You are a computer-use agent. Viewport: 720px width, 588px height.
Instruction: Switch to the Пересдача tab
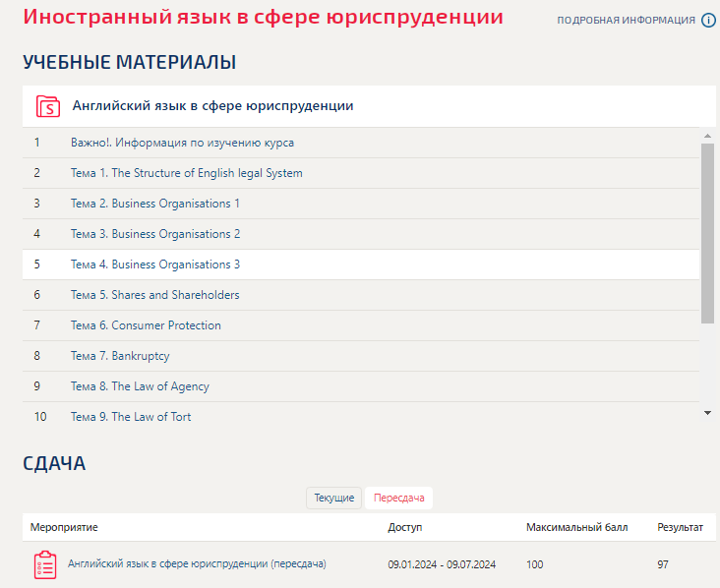click(x=398, y=499)
